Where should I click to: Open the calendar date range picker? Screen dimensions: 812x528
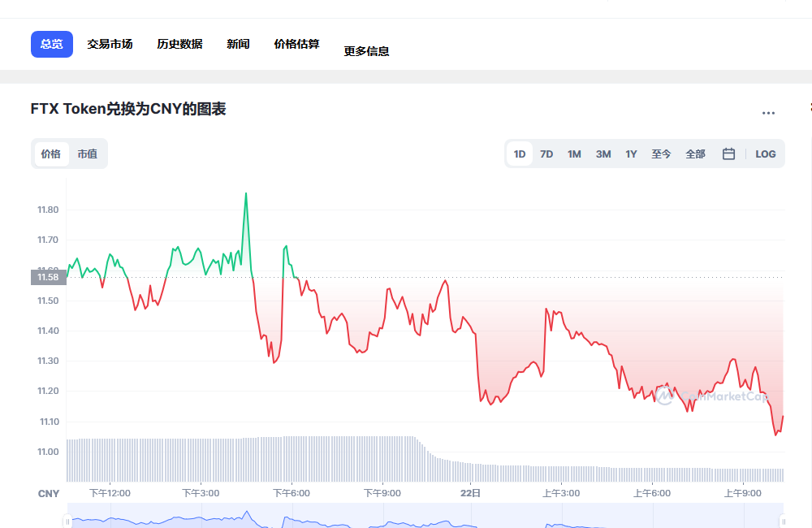tap(728, 154)
